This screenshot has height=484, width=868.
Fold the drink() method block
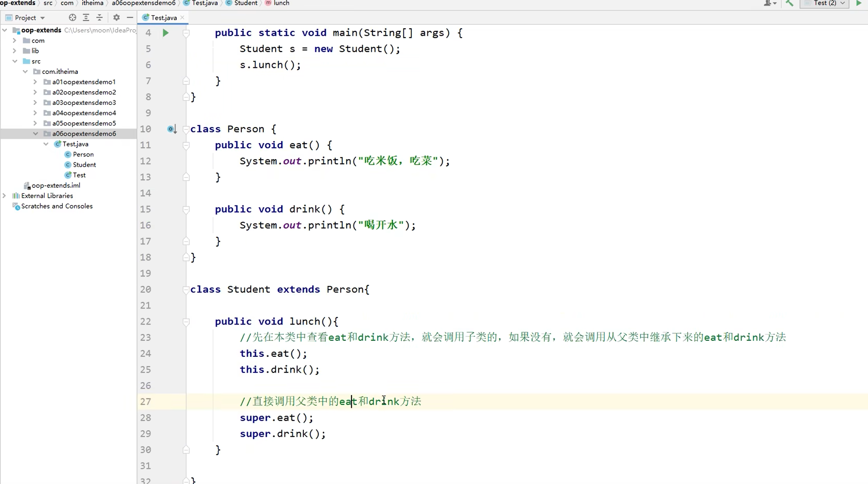(186, 209)
